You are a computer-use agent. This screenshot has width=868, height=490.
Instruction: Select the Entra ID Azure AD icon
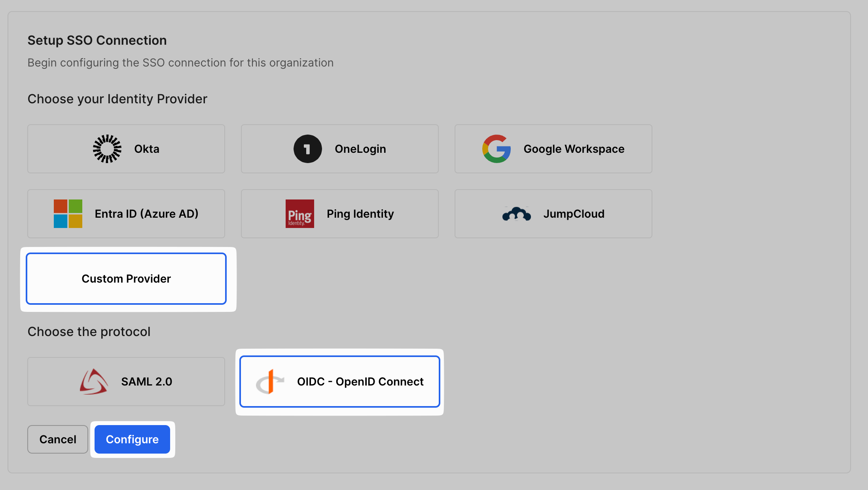(x=68, y=213)
